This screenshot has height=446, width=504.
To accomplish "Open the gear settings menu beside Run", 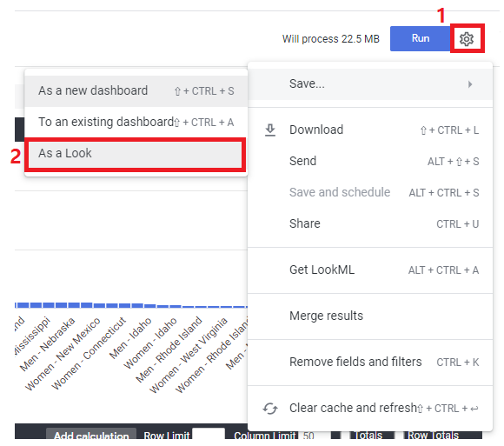I will (x=467, y=38).
